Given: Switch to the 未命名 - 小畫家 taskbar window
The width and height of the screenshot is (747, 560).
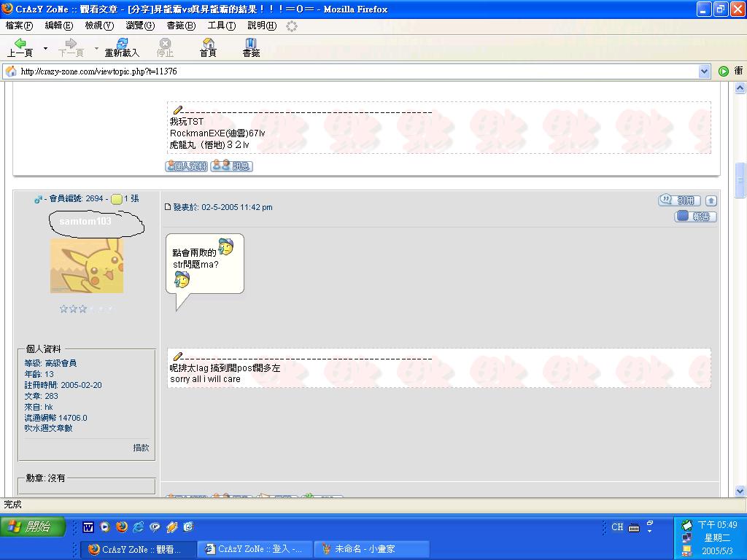Looking at the screenshot, I should (x=371, y=549).
